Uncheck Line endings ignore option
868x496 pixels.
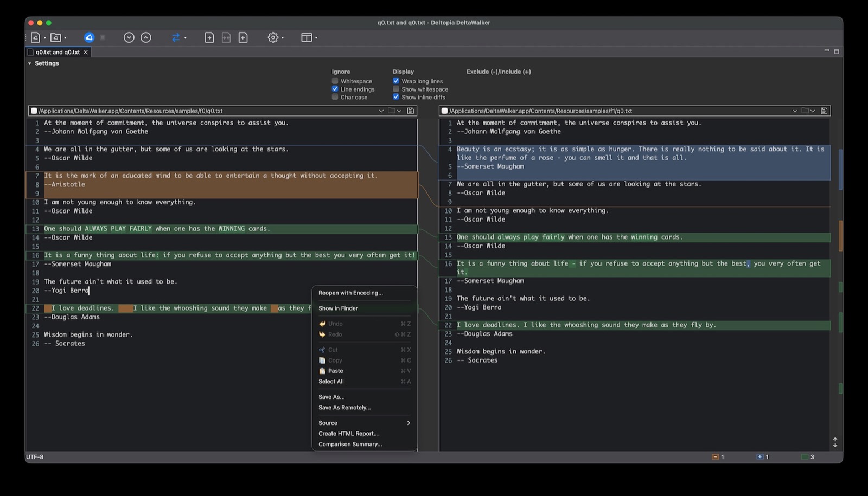point(335,89)
